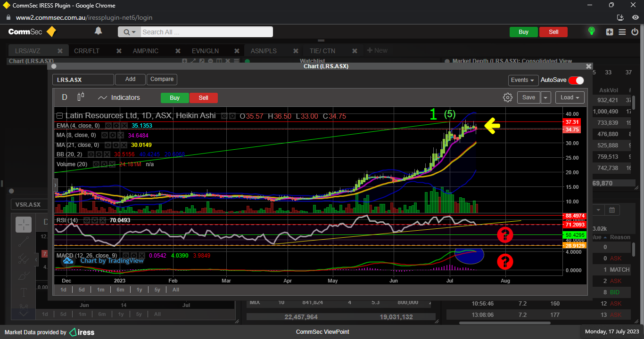The width and height of the screenshot is (644, 339).
Task: Toggle visibility of MA (21, close, 0)
Action: click(107, 145)
